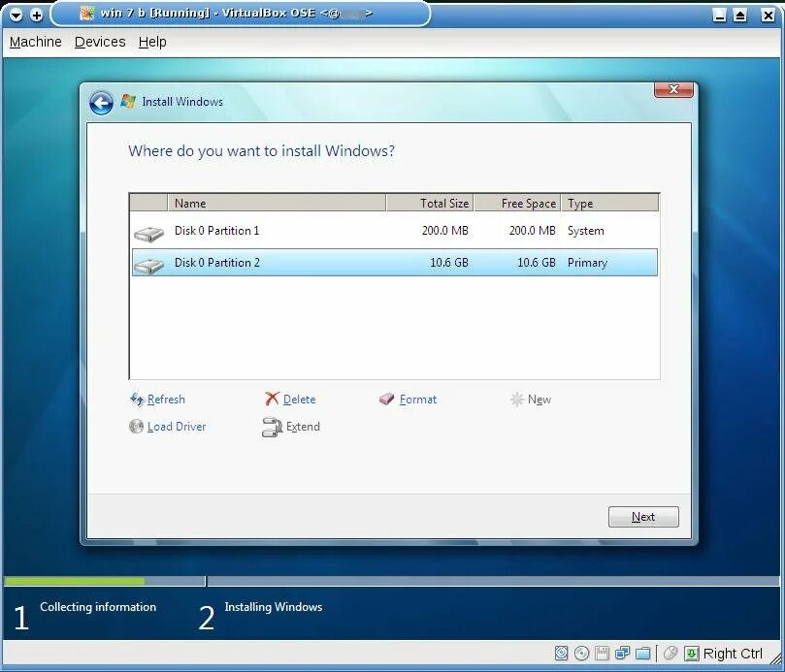This screenshot has width=785, height=672.
Task: Click the green setup progress bar
Action: click(x=75, y=581)
